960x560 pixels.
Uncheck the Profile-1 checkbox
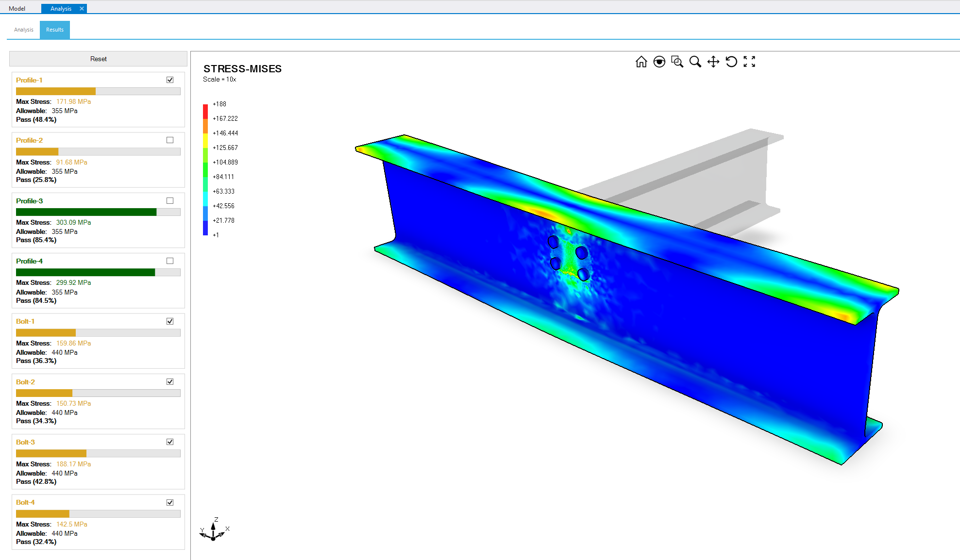[x=170, y=80]
